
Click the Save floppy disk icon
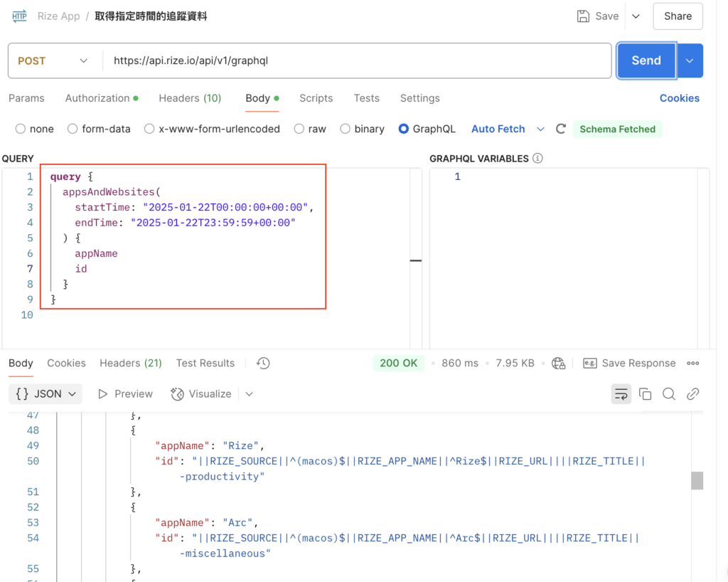(x=583, y=16)
